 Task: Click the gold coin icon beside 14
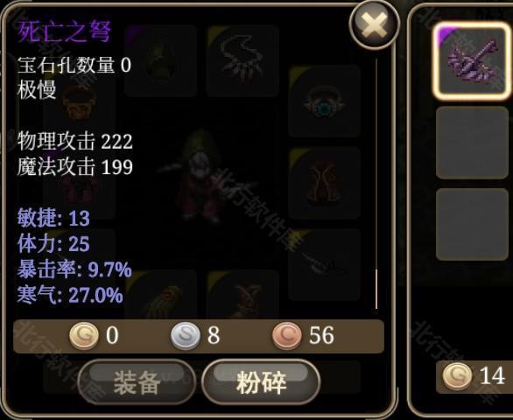tap(457, 376)
